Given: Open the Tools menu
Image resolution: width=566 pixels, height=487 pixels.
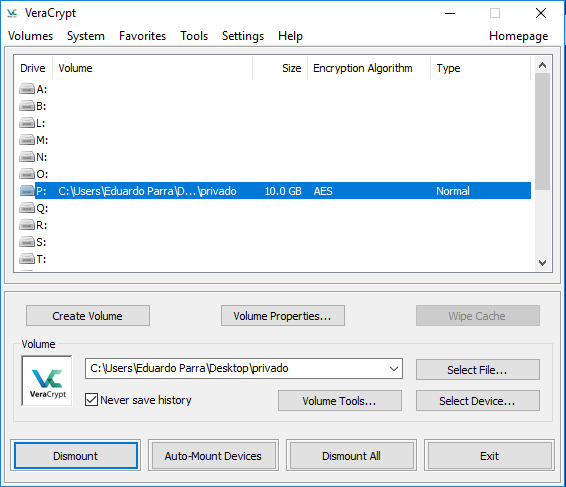Looking at the screenshot, I should click(194, 36).
